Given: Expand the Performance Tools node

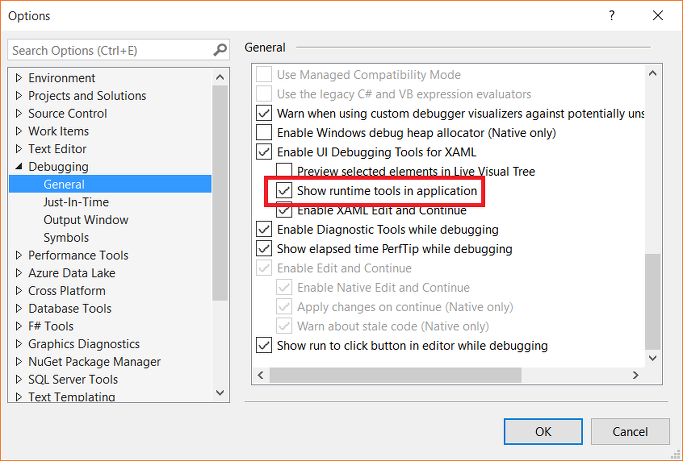Looking at the screenshot, I should [x=19, y=255].
